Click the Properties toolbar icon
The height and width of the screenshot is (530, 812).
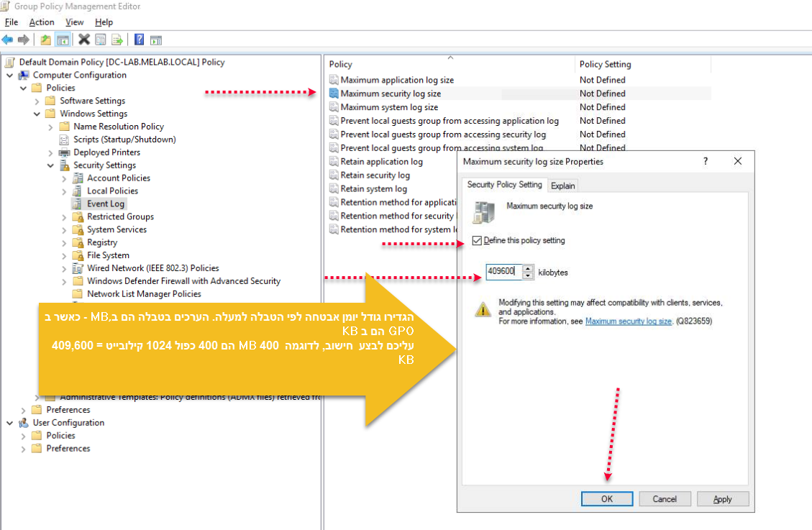click(x=101, y=40)
